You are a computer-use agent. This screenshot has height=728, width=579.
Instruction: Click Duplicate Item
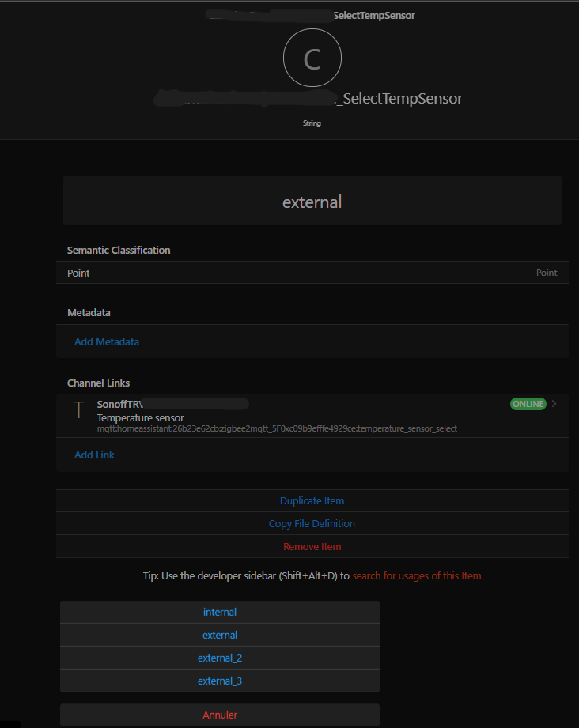312,501
